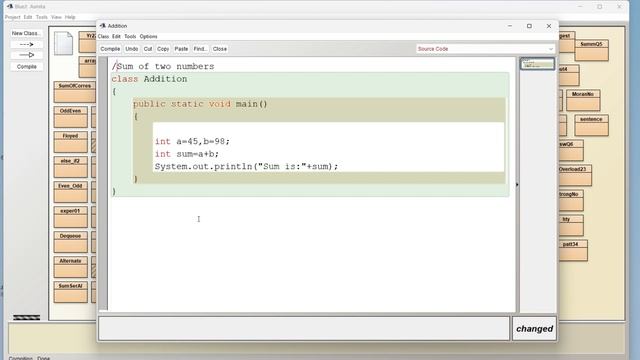Select the exper01 class box
Screen dimensions: 640x360
71,217
